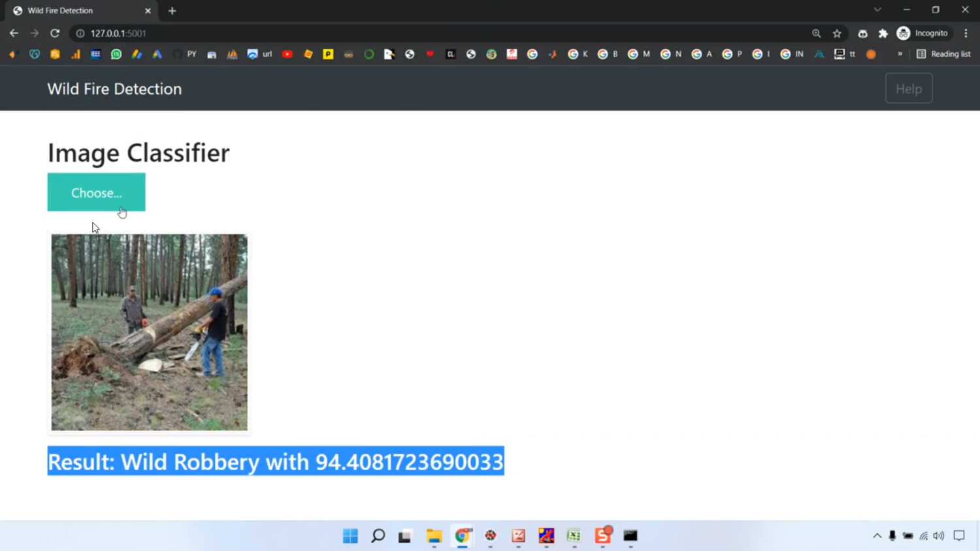Select the Wild Fire Detection tab

tap(82, 10)
